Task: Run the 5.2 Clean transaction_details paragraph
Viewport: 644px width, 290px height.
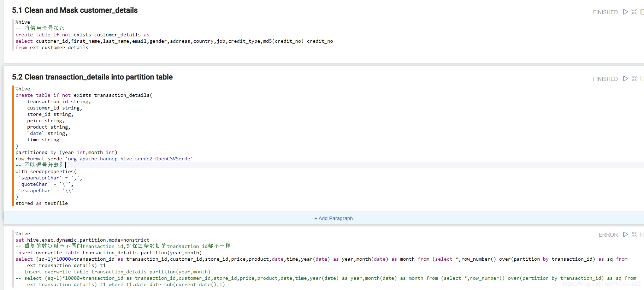Action: 625,79
